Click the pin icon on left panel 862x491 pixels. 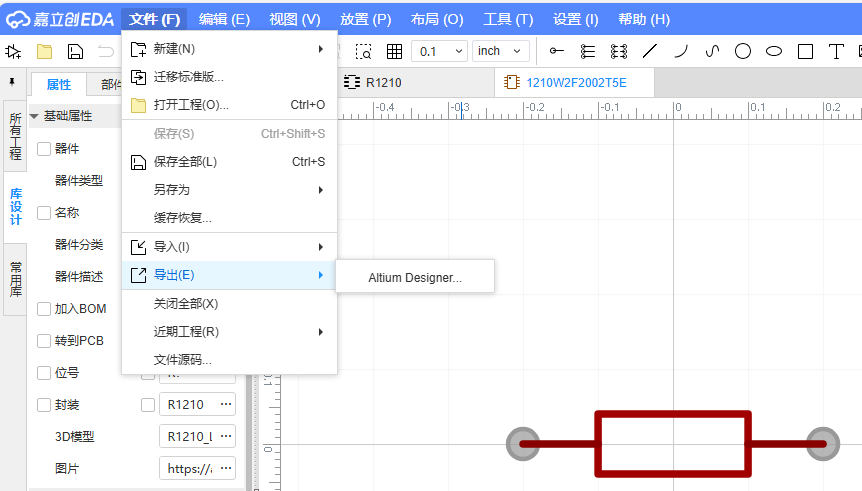click(x=12, y=82)
